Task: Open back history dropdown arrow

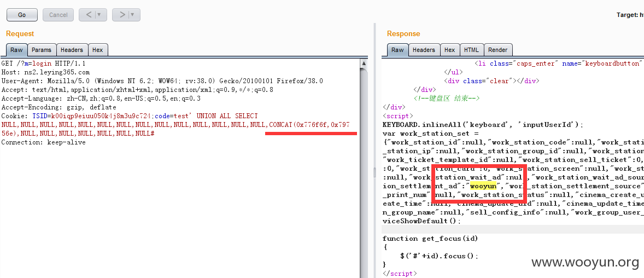Action: click(101, 15)
